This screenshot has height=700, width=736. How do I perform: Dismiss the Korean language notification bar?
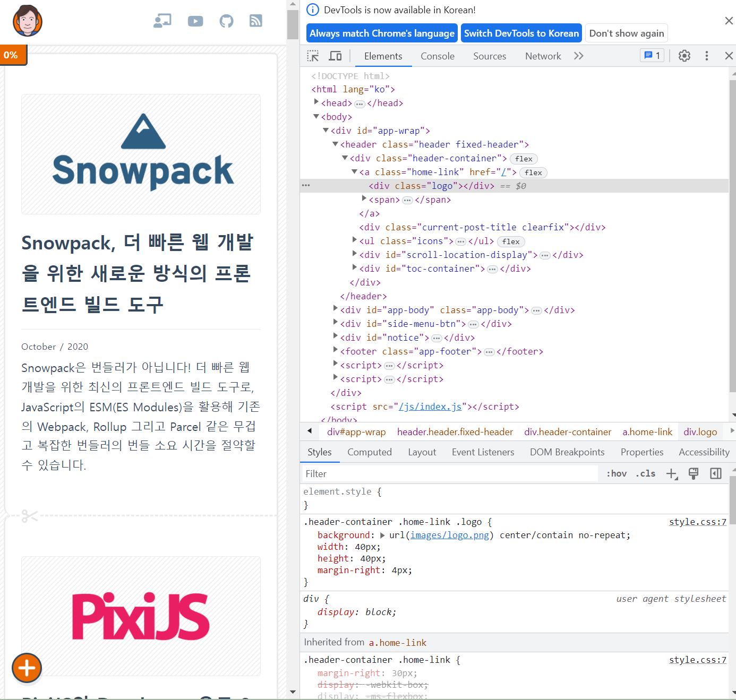pos(729,21)
